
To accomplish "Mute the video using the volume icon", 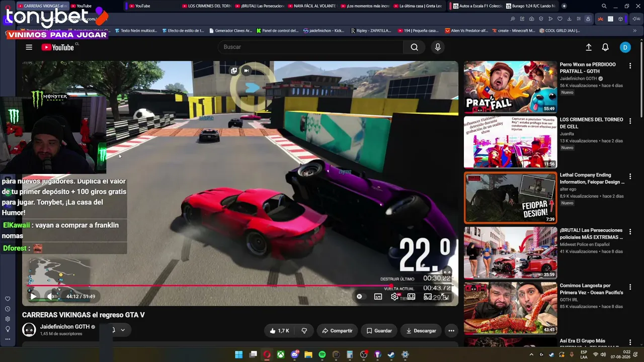I will (x=51, y=297).
